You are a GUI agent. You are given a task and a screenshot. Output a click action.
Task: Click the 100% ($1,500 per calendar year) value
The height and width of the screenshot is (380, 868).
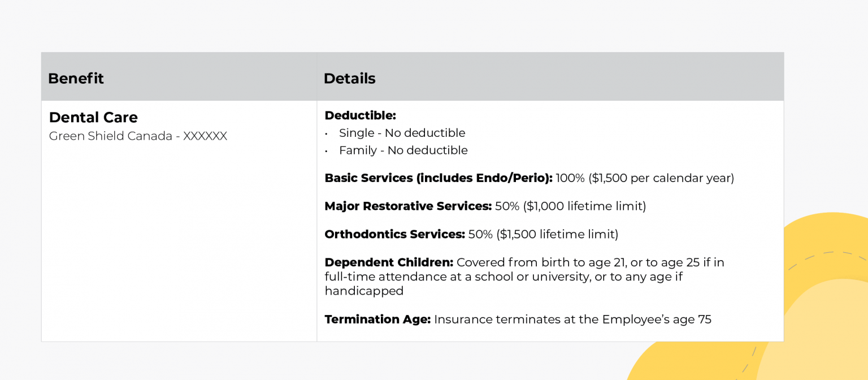[645, 178]
